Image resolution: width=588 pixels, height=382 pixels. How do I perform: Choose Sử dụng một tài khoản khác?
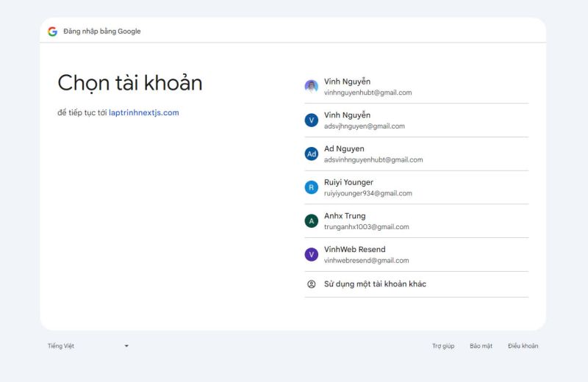(375, 284)
